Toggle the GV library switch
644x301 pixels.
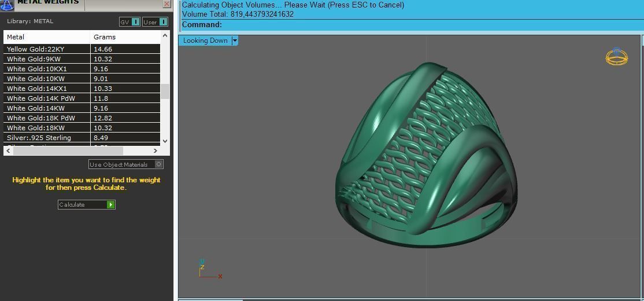point(135,22)
